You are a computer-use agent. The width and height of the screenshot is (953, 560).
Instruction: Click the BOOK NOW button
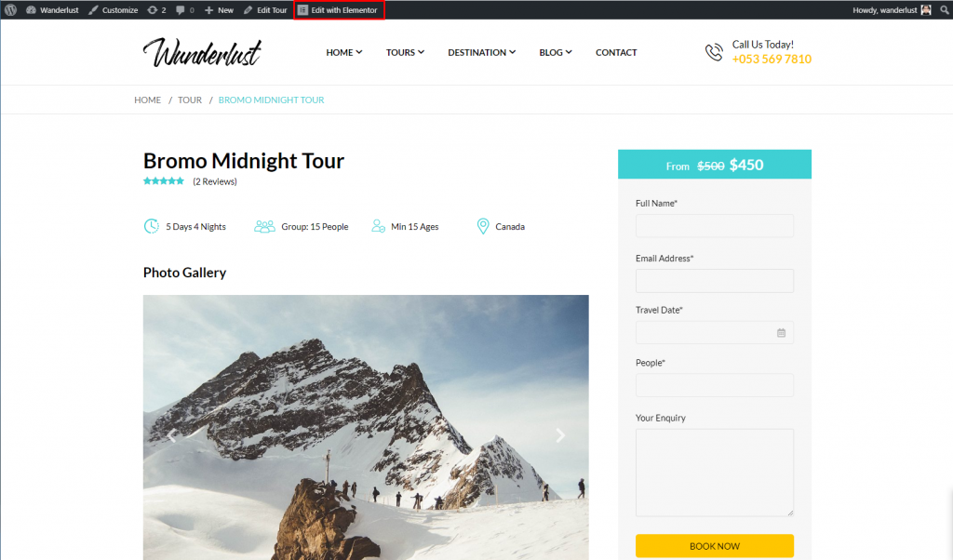(714, 545)
